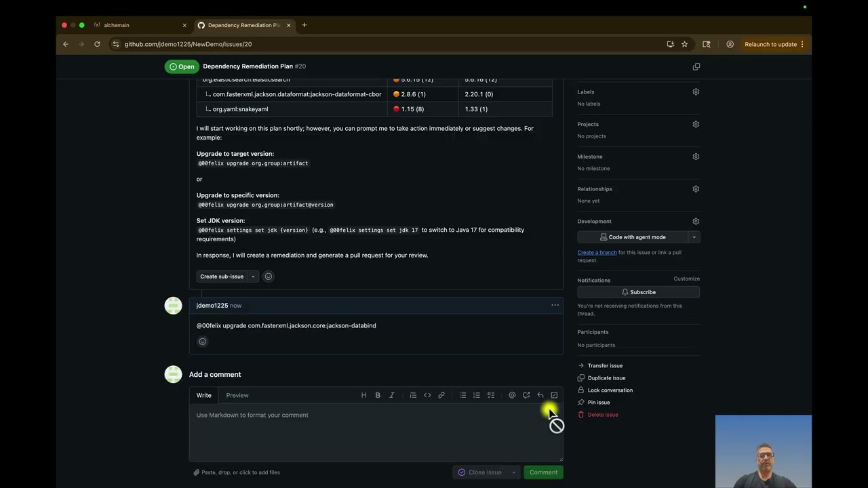
Task: Insert a quote block in comment
Action: pos(413,395)
